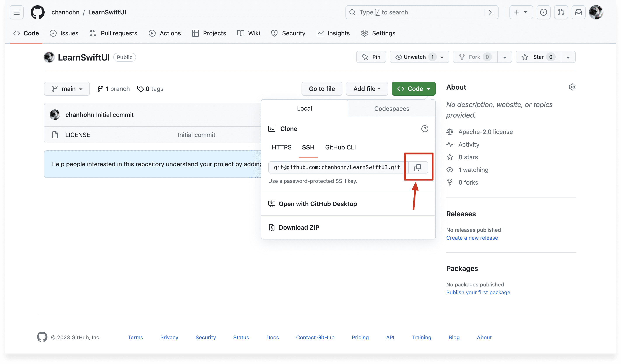Open Apache-2.0 license link
The width and height of the screenshot is (621, 364).
click(485, 132)
